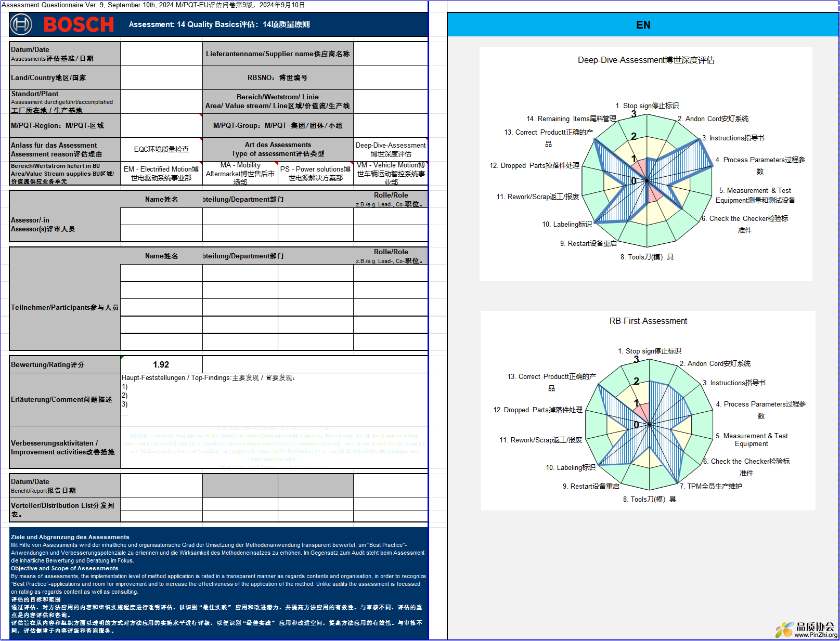Click '14. Remaining Items' label in Deep-Dive chart
This screenshot has height=641, width=840.
tap(571, 119)
